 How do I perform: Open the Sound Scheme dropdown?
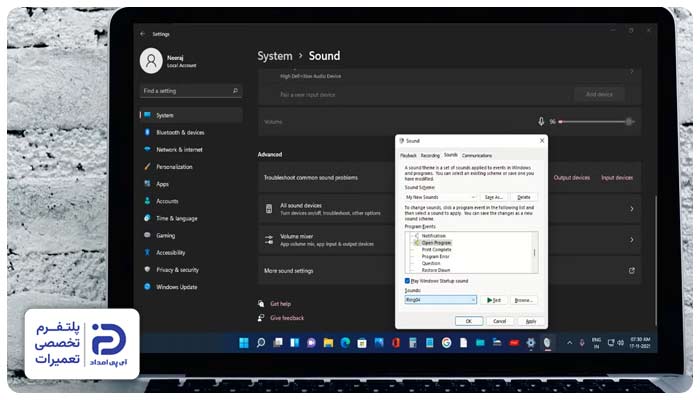441,197
